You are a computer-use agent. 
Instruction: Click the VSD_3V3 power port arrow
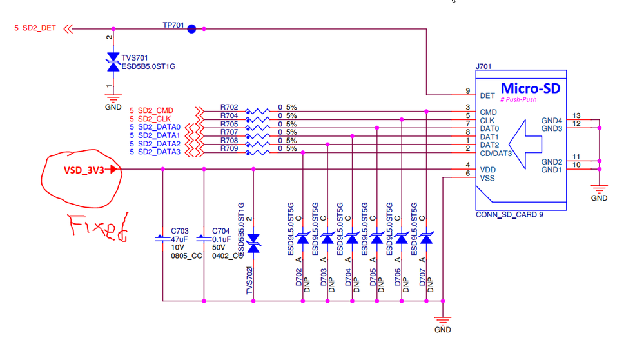point(114,169)
